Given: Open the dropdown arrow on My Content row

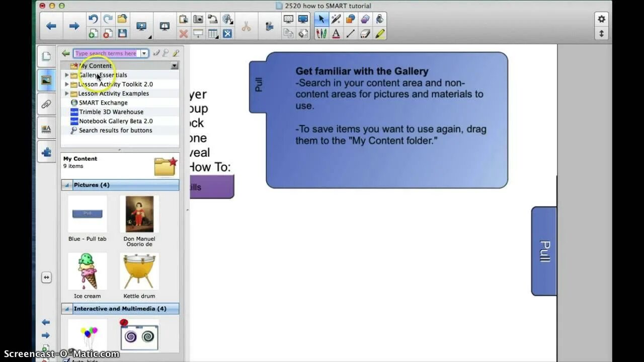Looking at the screenshot, I should click(174, 66).
